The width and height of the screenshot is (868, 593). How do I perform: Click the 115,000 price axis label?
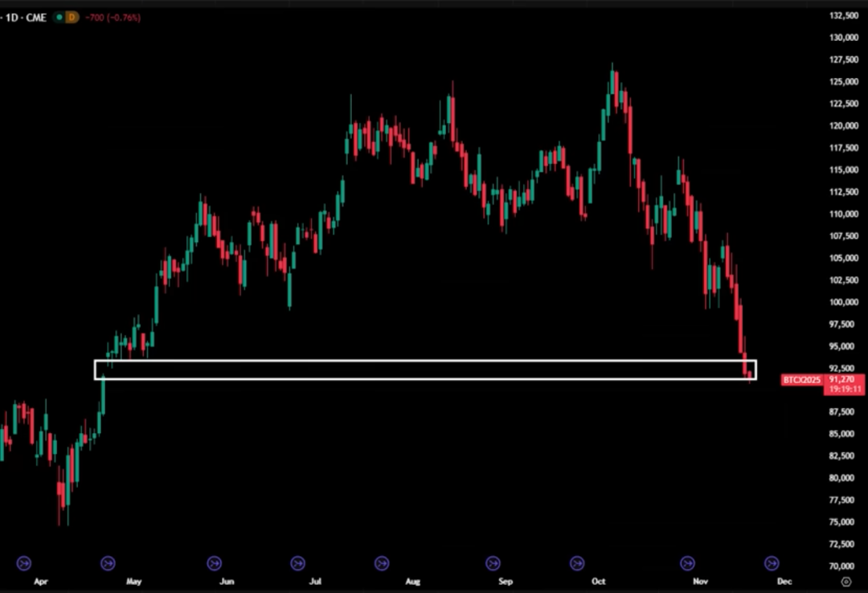844,170
